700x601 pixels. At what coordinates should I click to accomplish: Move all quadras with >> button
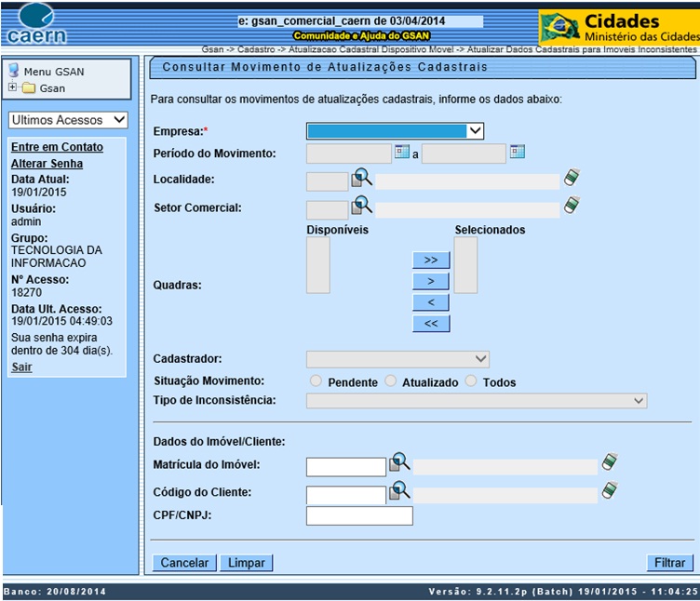pos(430,260)
